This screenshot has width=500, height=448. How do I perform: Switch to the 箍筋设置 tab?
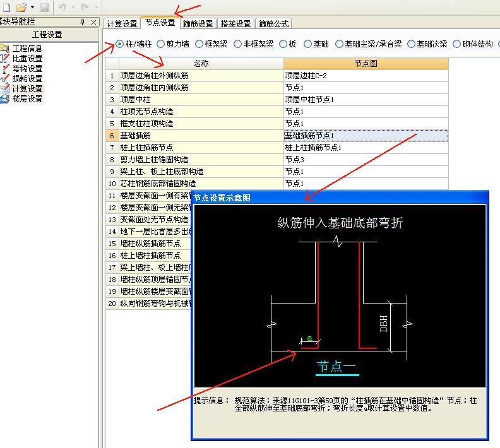point(198,23)
